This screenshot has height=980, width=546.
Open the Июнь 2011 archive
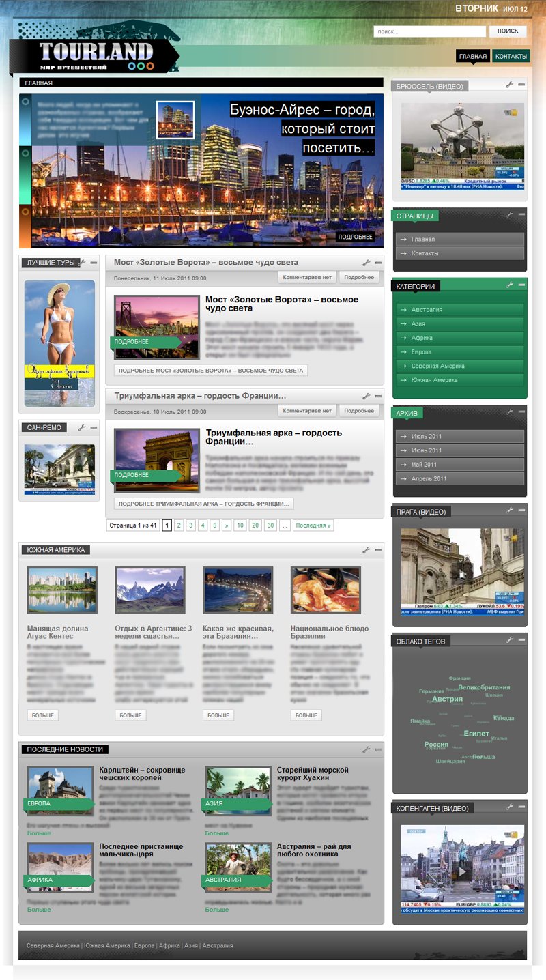460,450
